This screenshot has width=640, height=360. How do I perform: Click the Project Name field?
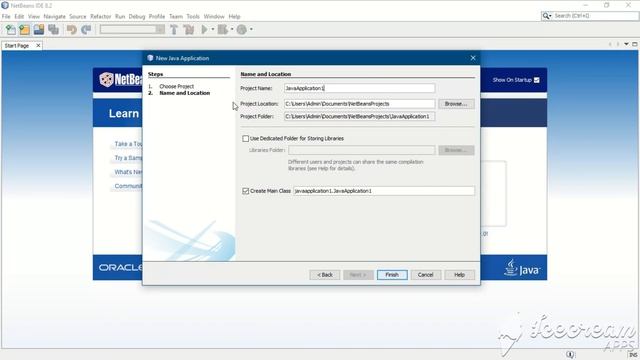(x=360, y=88)
